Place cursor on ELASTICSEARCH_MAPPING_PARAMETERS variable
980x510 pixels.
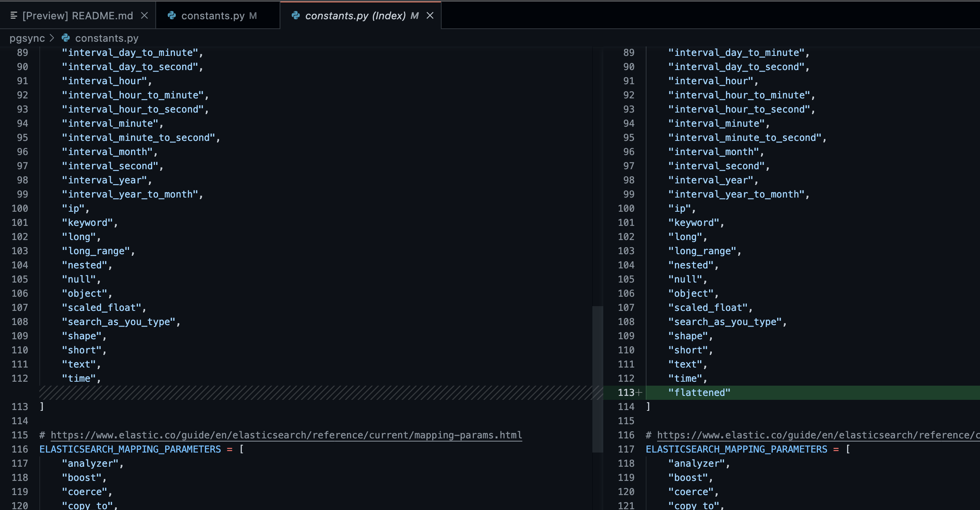(130, 449)
